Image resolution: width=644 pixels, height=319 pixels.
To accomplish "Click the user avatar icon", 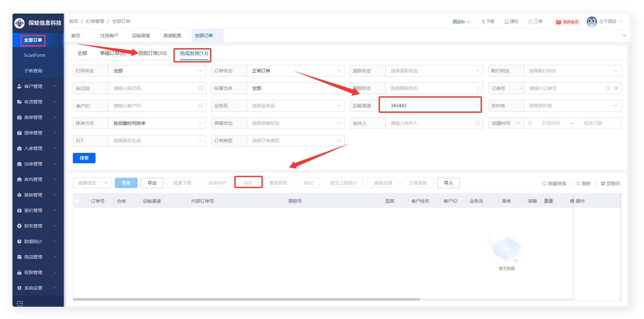I will pyautogui.click(x=592, y=22).
